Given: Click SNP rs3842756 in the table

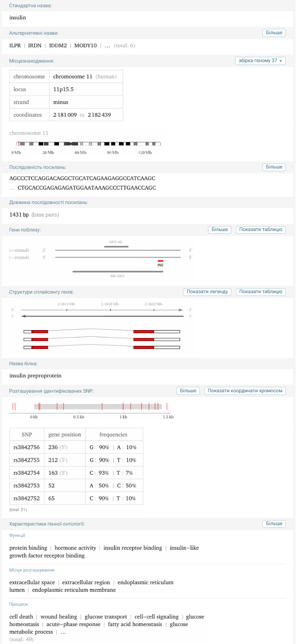Looking at the screenshot, I should coord(27,447).
